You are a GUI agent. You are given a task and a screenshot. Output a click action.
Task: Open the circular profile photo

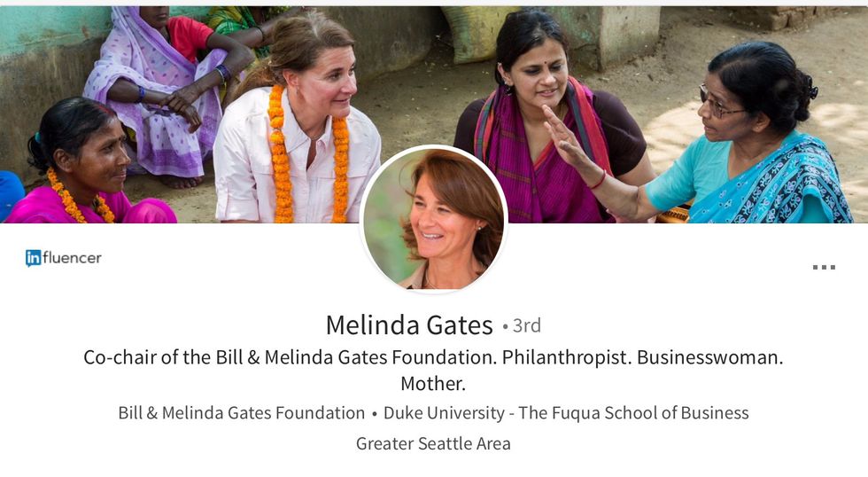point(434,220)
